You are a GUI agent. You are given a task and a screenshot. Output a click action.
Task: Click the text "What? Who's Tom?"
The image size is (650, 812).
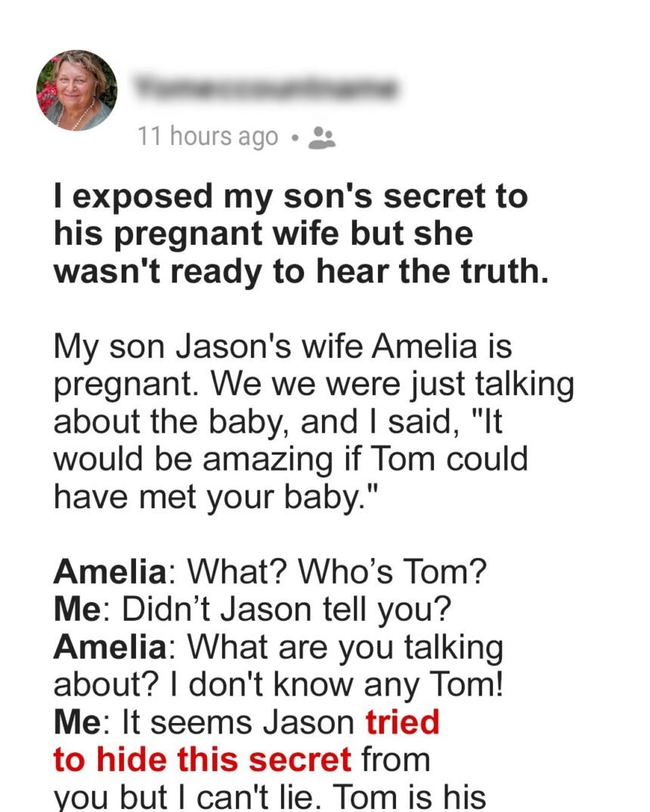(337, 572)
